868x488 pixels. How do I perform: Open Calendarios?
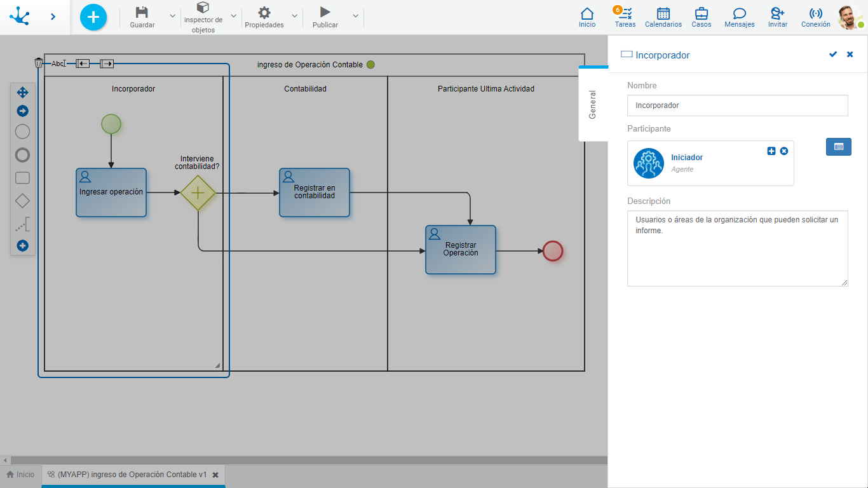663,18
